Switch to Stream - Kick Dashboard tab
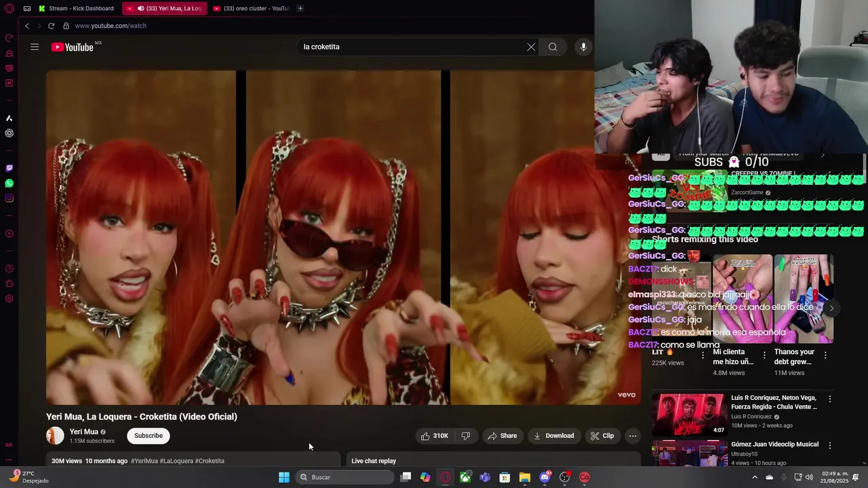868x488 pixels. [x=77, y=8]
